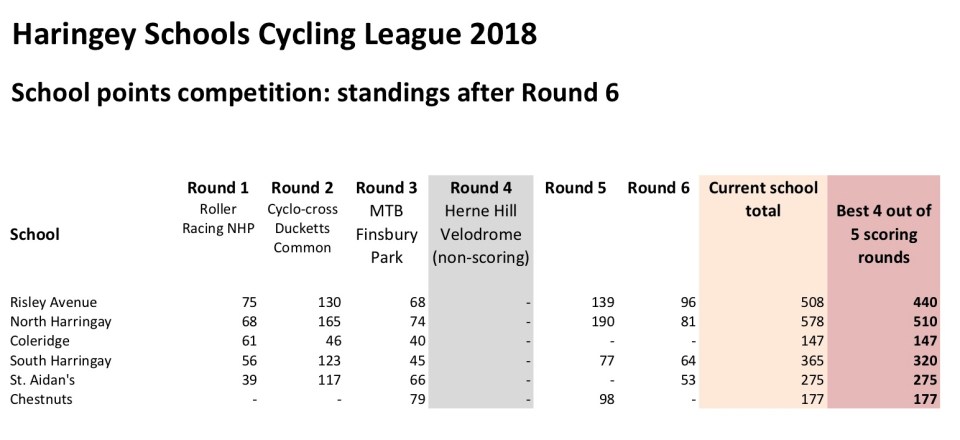Click Risley Avenue's current total of 508
Image resolution: width=960 pixels, height=440 pixels.
coord(811,302)
